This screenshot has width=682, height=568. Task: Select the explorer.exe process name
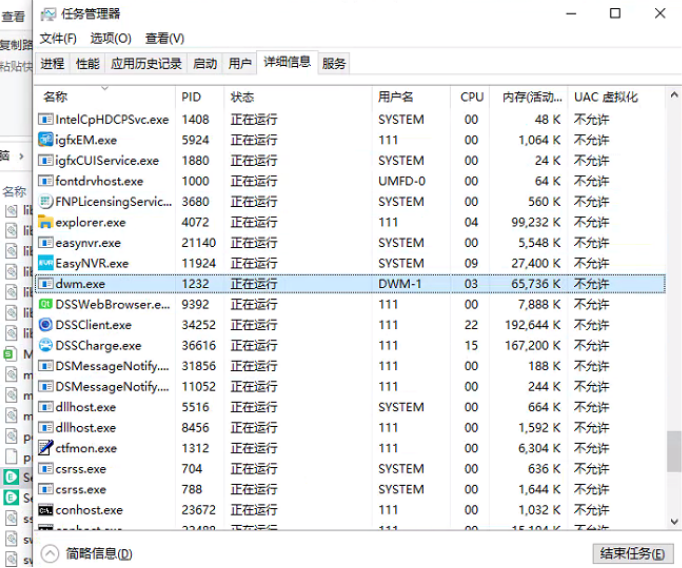tap(90, 222)
